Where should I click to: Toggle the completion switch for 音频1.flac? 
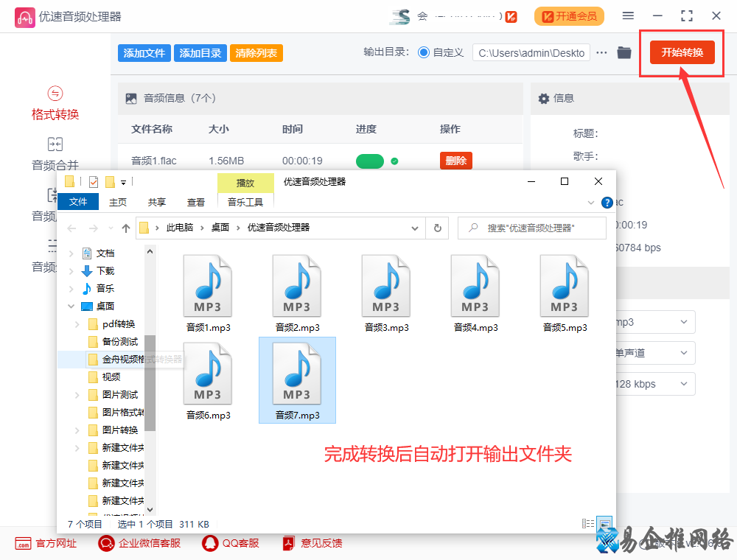click(x=394, y=160)
